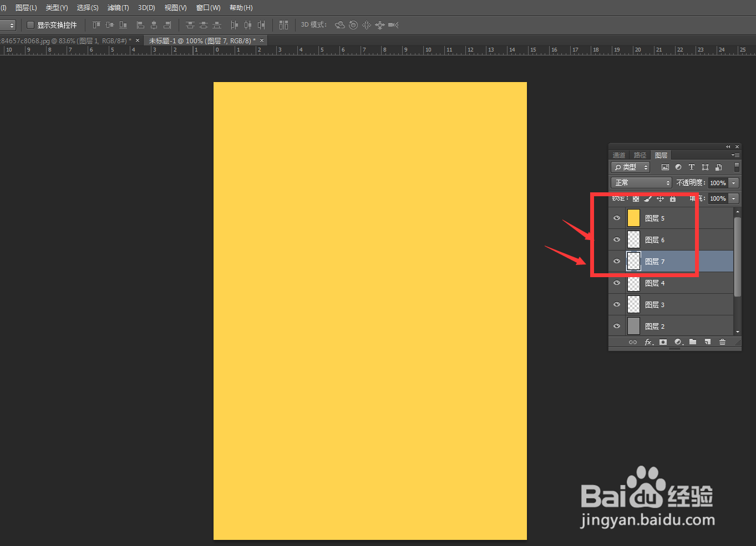This screenshot has height=546, width=756.
Task: Filter layers by shape layer icon
Action: tap(705, 167)
